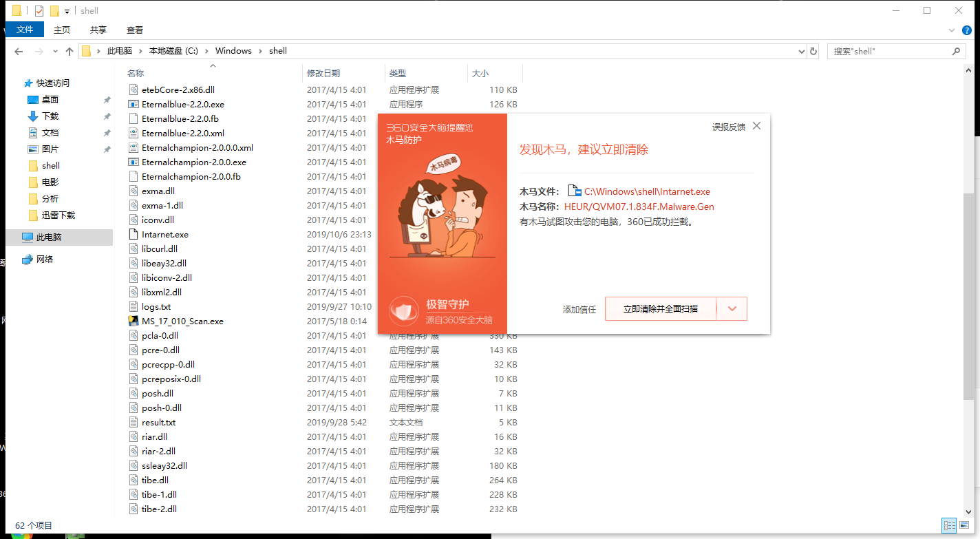Open 分析 folder in sidebar
Screen dimensions: 980x539
[x=50, y=198]
